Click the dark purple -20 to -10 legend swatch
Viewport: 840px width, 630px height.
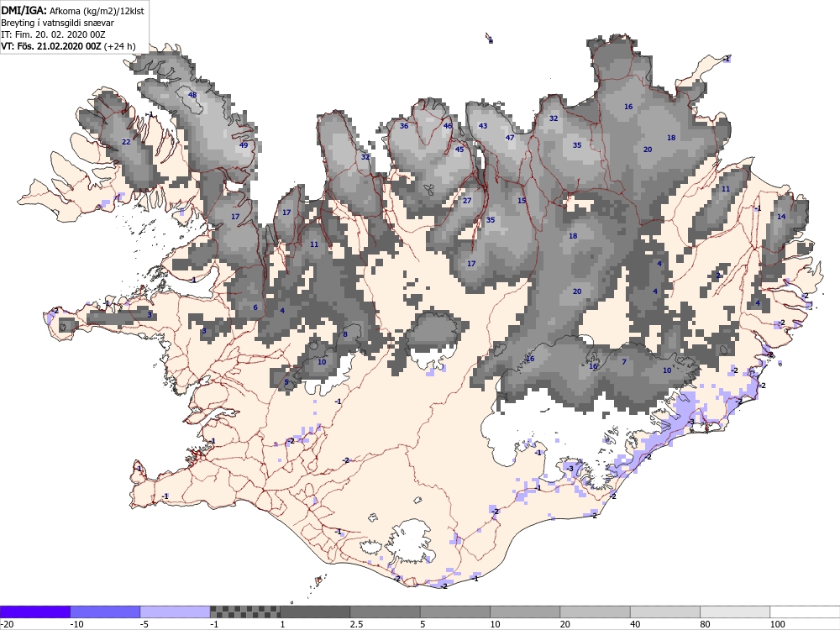[x=34, y=612]
